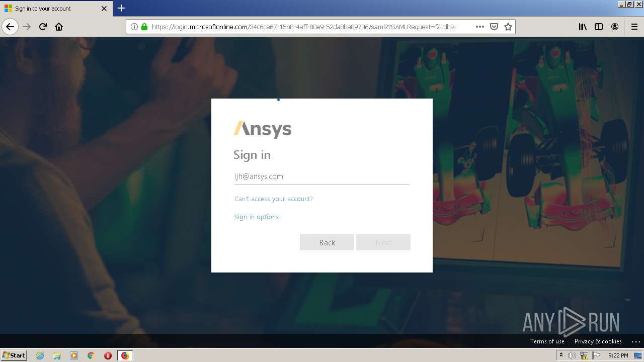The height and width of the screenshot is (362, 644).
Task: Click the Show desktop button
Action: point(638,355)
